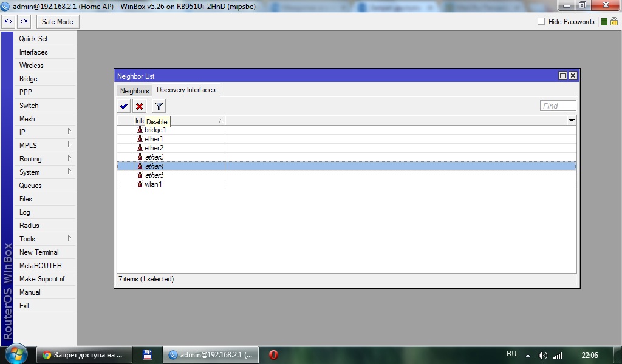Open Bridge menu item
This screenshot has height=364, width=622.
[x=45, y=79]
